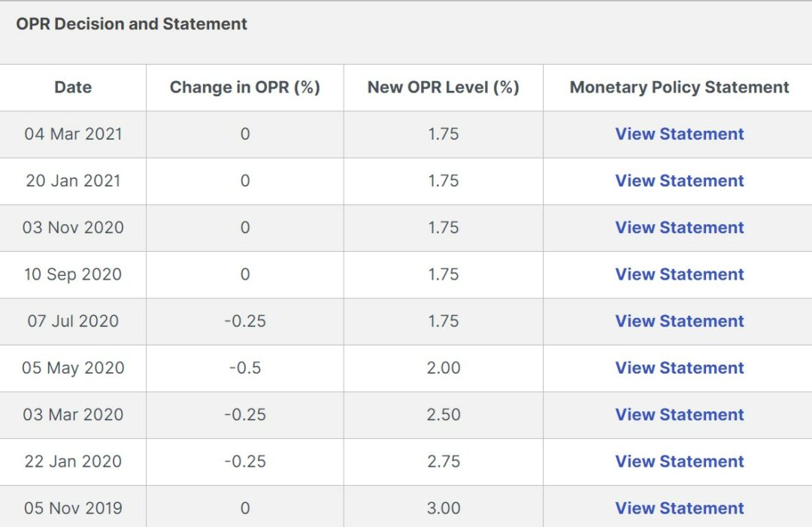
Task: Open View Statement for 20 Jan 2021
Action: [x=679, y=180]
